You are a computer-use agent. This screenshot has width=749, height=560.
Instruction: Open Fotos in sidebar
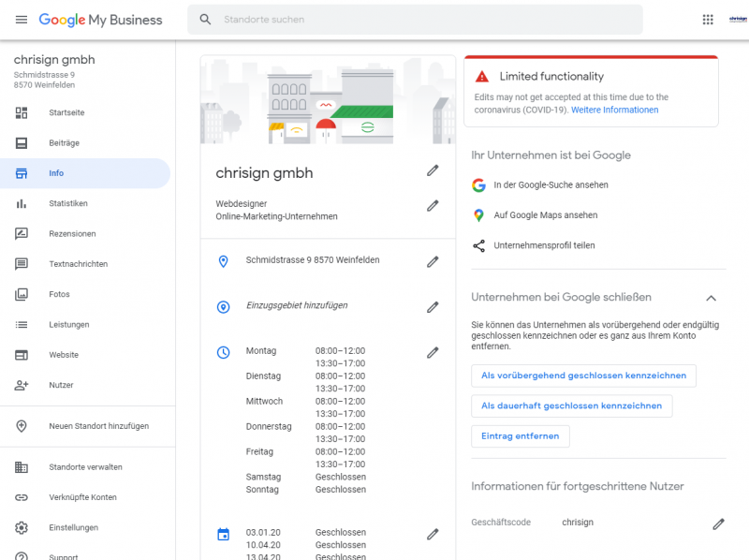click(85, 294)
